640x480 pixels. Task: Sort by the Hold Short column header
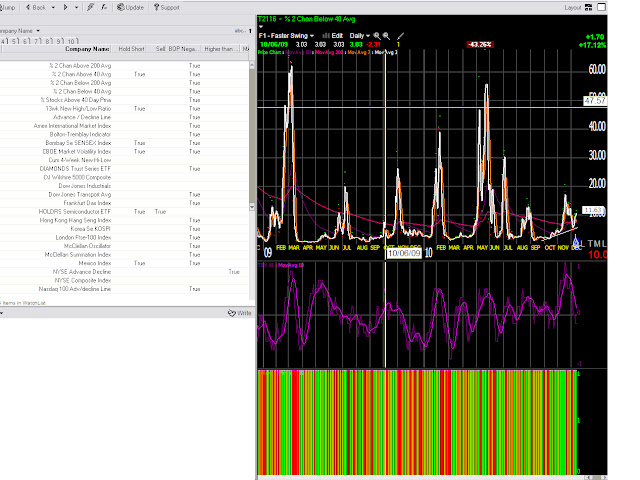[x=131, y=48]
